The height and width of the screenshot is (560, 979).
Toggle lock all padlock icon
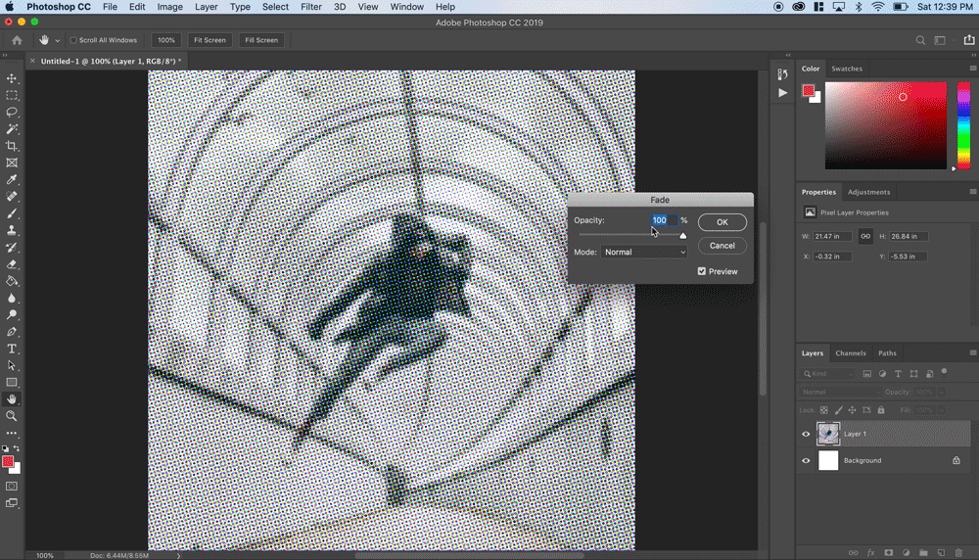click(881, 410)
